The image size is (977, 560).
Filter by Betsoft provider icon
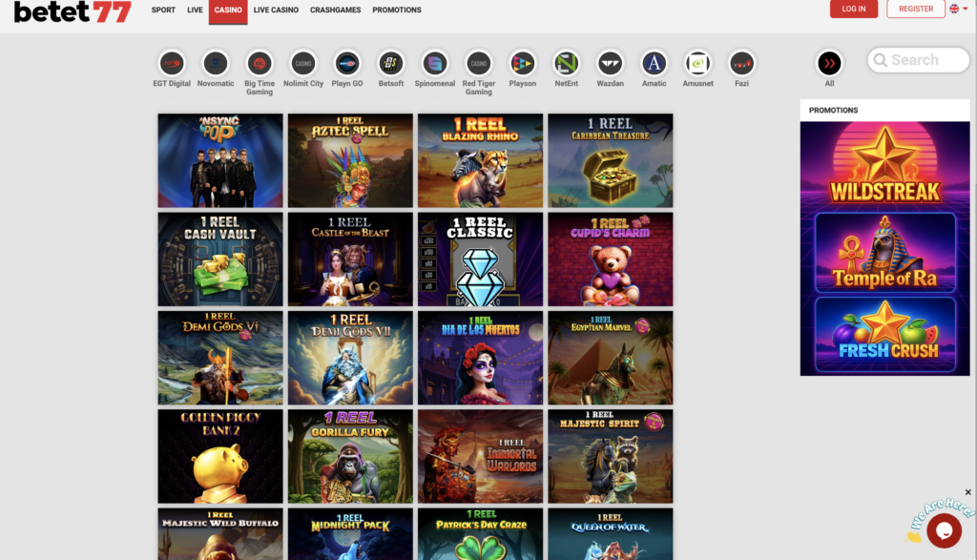(x=391, y=63)
